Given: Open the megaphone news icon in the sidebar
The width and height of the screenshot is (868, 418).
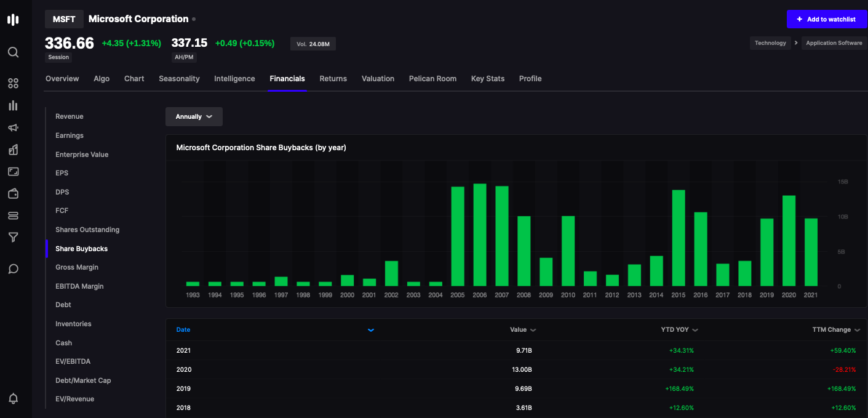Looking at the screenshot, I should [13, 127].
